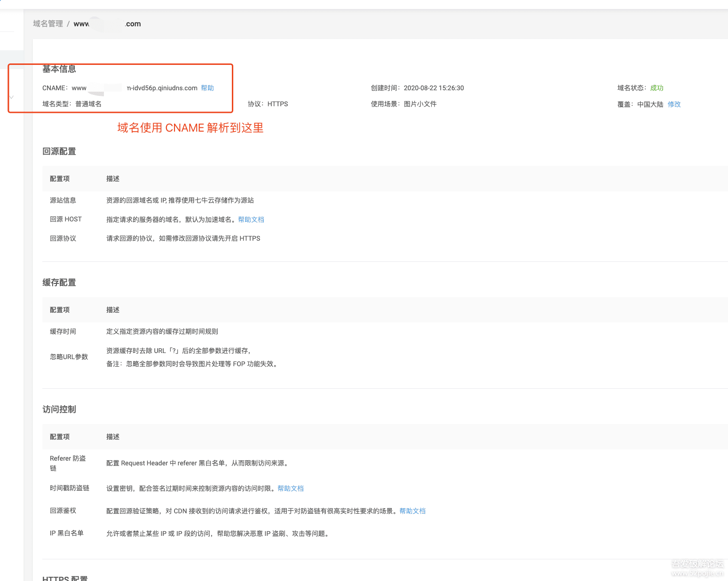The height and width of the screenshot is (581, 728).
Task: Select the IP 黑白名单 config item
Action: pos(66,533)
